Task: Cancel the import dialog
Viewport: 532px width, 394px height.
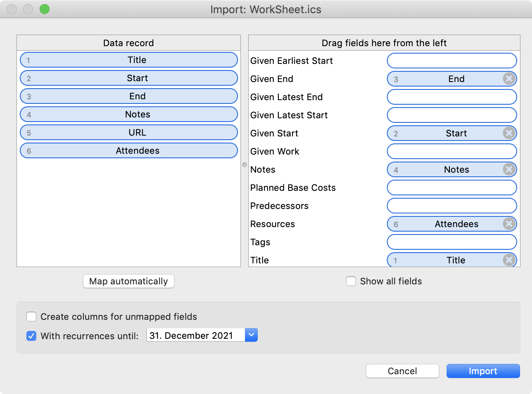Action: pos(402,371)
